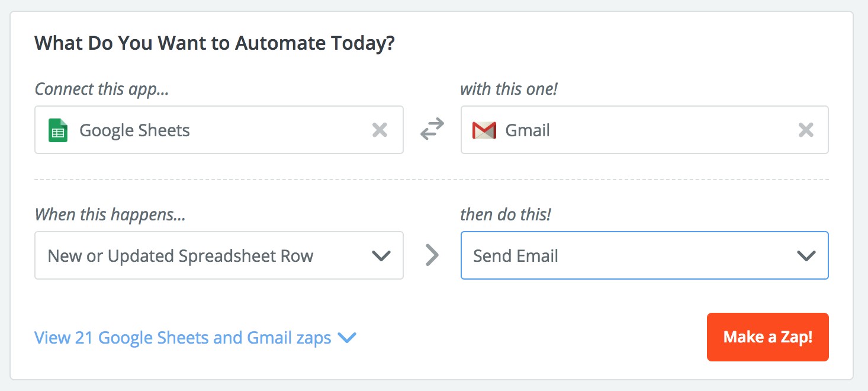Click the Gmail envelope icon

[x=483, y=130]
